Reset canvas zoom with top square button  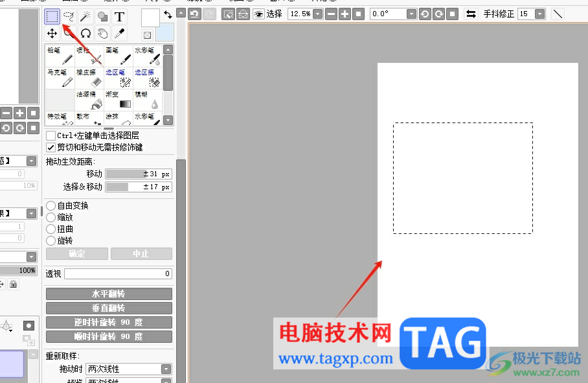[359, 14]
